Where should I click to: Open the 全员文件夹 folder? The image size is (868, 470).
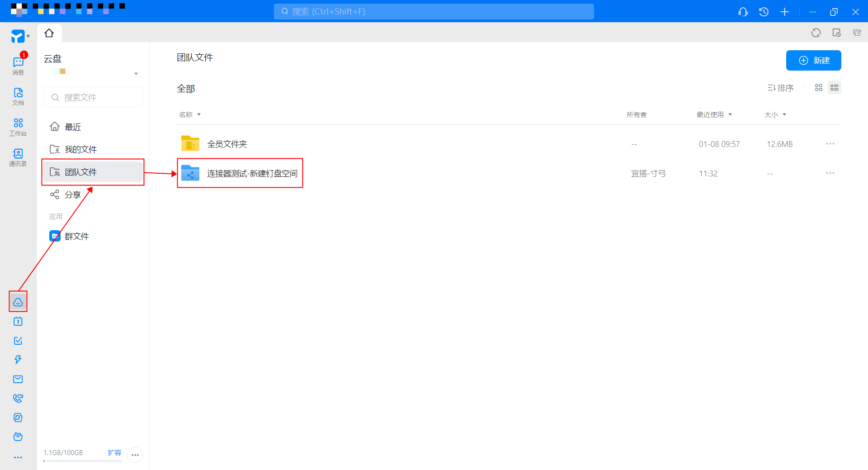(x=227, y=144)
